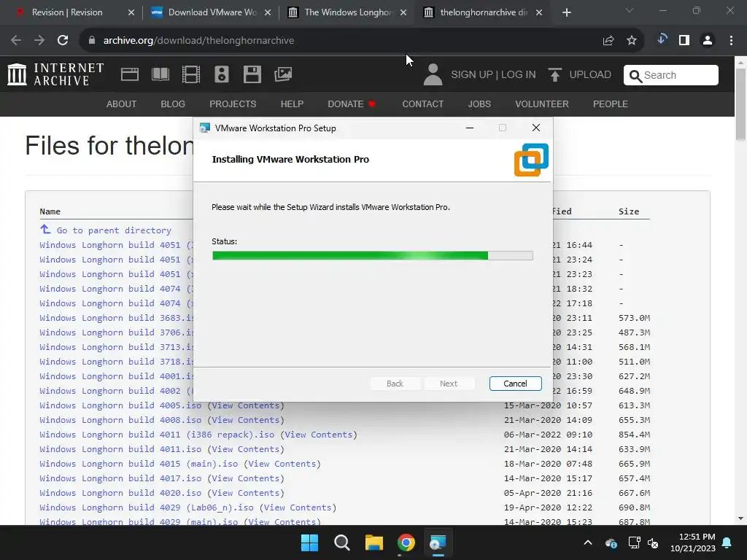Open Internet Archive software floppy icon

(x=252, y=74)
